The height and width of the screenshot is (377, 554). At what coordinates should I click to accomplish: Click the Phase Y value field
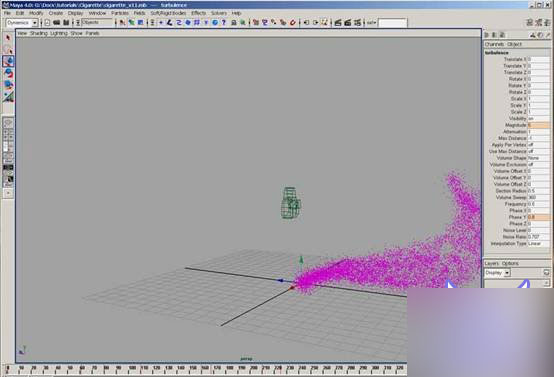(539, 217)
